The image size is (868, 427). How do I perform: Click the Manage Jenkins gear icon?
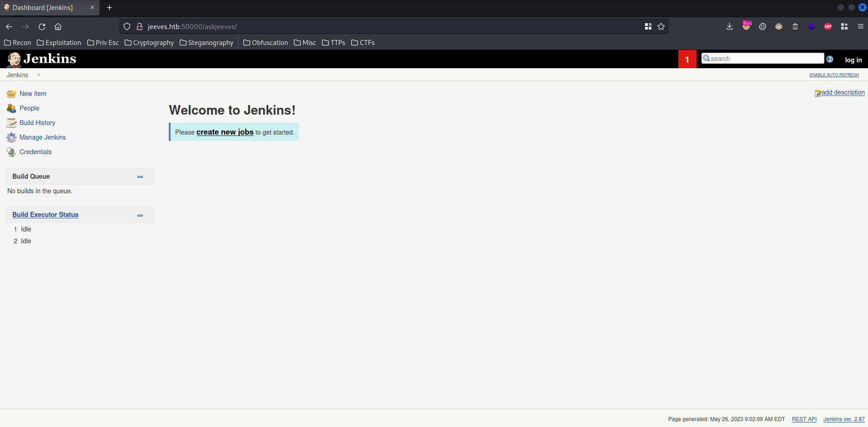[x=11, y=137]
